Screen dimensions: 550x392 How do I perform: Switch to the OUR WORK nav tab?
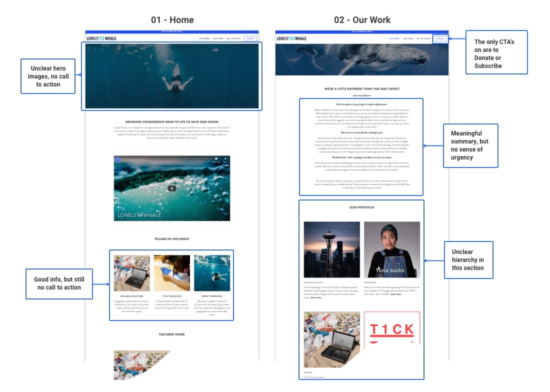[203, 38]
